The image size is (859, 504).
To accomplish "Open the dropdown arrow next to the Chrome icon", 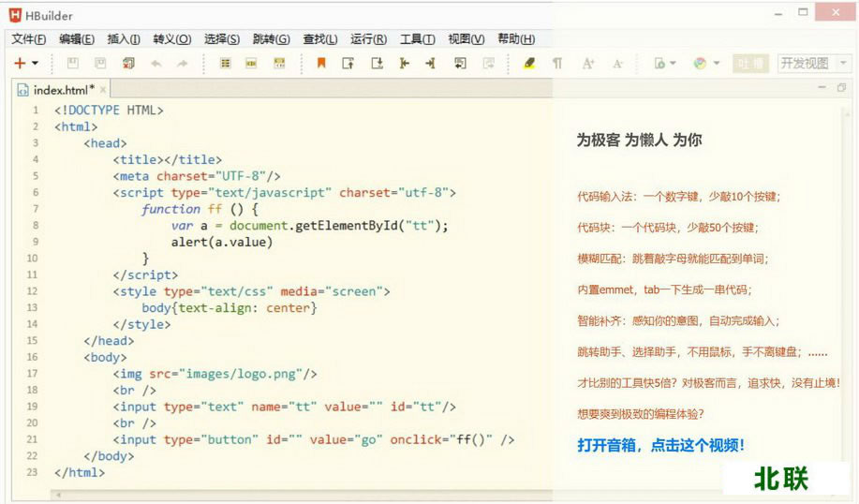I will tap(716, 64).
